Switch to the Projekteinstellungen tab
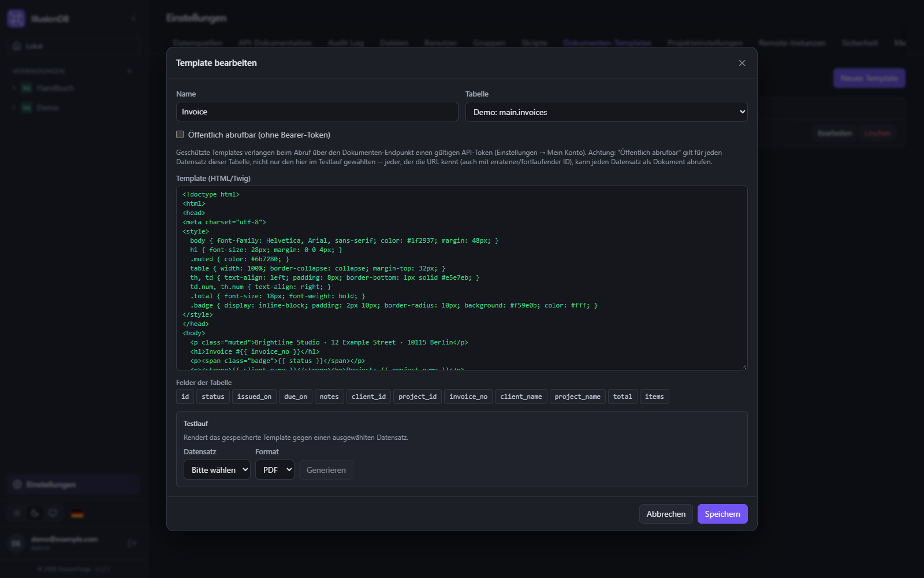 click(705, 43)
